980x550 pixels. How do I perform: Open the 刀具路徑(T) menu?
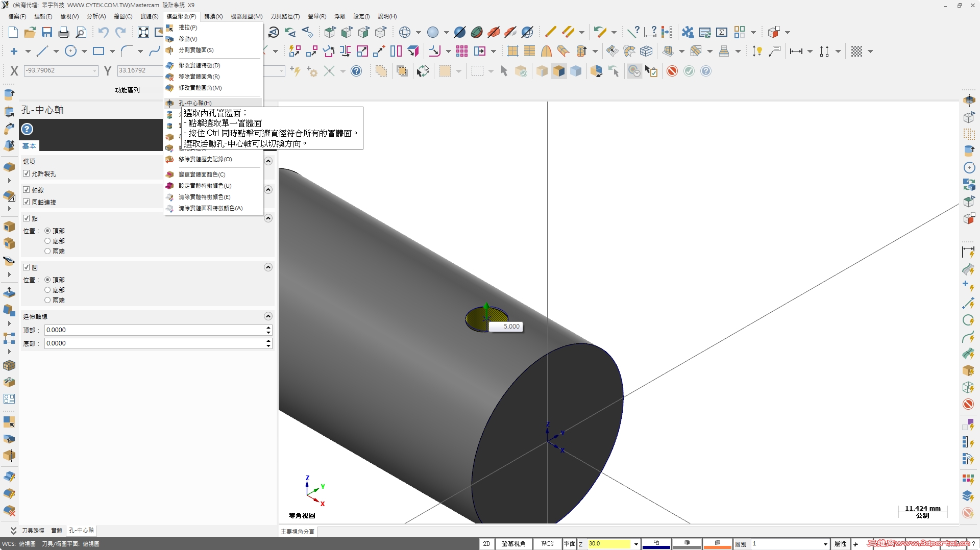285,16
